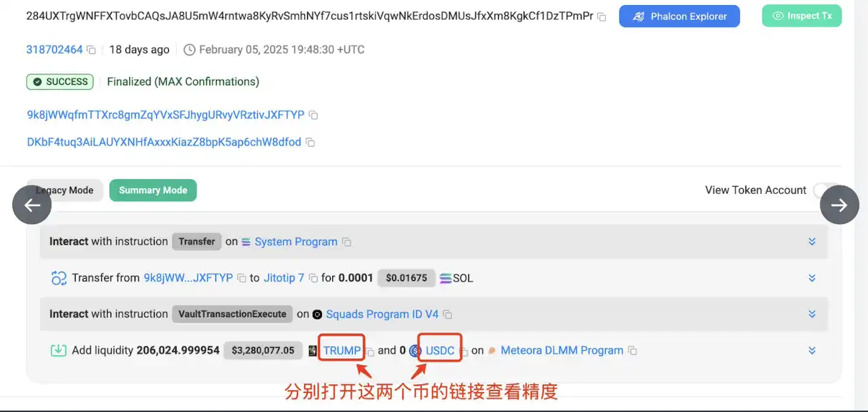Copy the transaction signature hash
The height and width of the screenshot is (412, 868).
[601, 16]
